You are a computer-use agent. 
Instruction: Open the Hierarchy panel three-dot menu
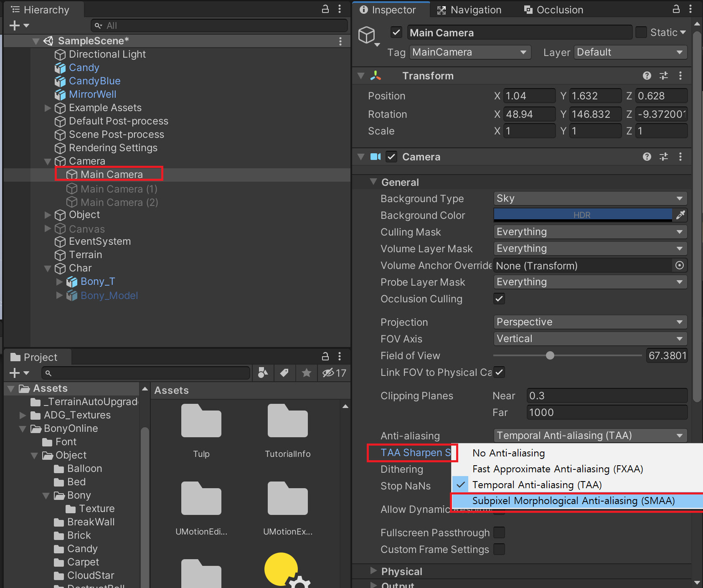340,9
